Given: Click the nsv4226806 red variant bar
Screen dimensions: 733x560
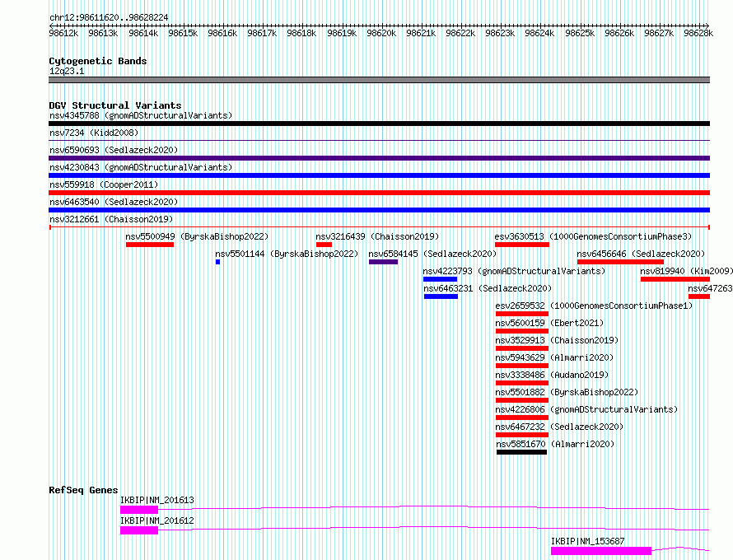Looking at the screenshot, I should tap(522, 418).
